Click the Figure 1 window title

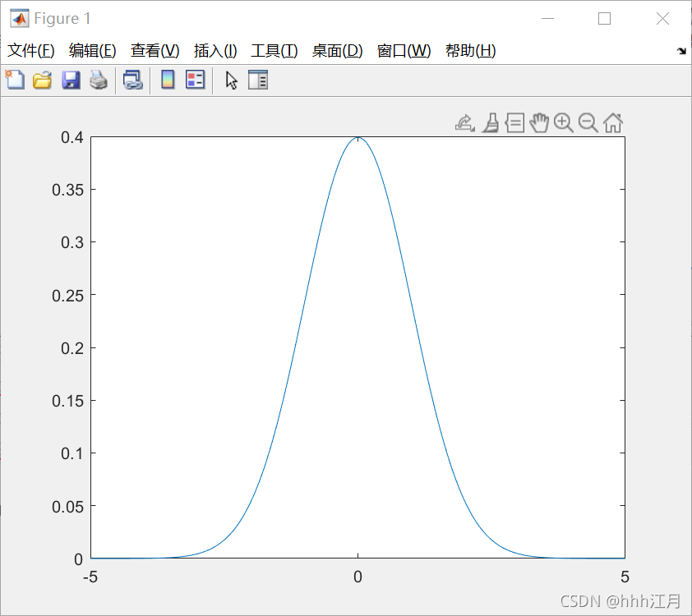point(62,19)
